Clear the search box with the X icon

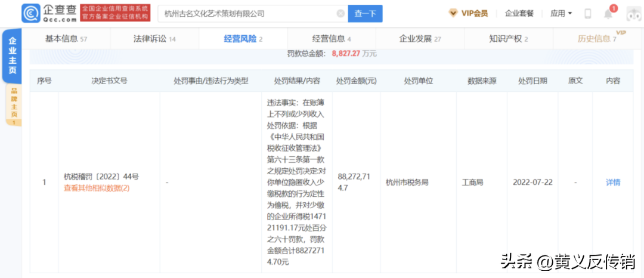340,14
